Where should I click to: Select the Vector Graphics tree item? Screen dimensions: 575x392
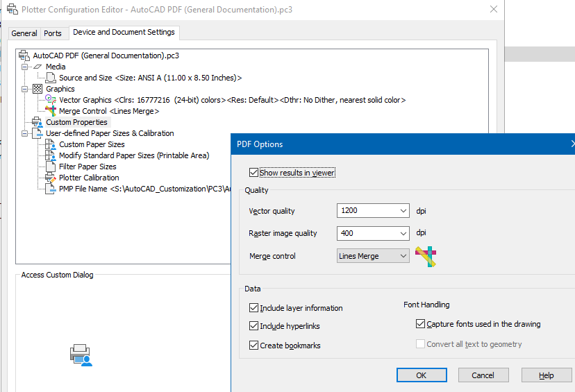[x=233, y=100]
